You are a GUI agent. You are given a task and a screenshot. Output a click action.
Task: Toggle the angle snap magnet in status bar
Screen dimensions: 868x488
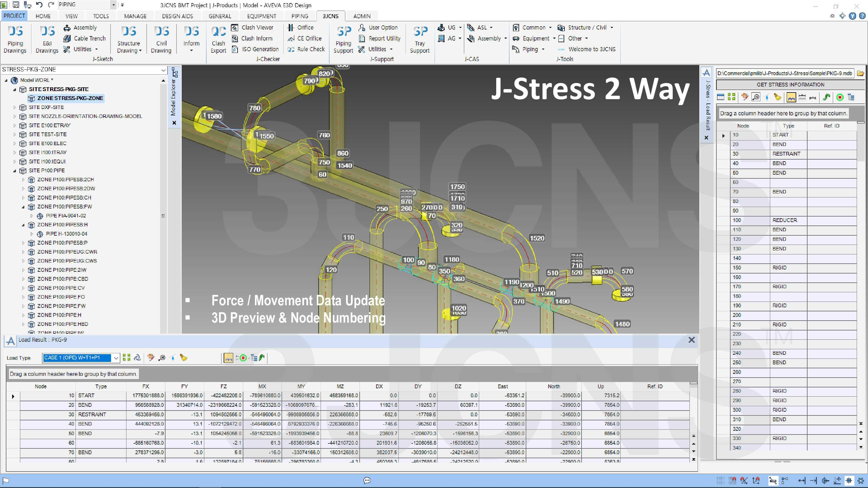coord(744,480)
